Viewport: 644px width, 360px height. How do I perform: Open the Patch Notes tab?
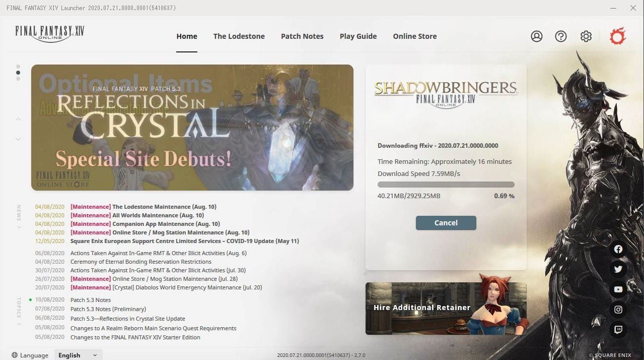tap(302, 36)
